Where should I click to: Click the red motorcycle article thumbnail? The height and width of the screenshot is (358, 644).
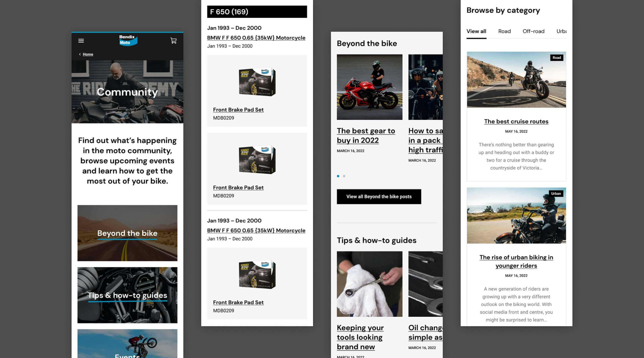(x=369, y=87)
